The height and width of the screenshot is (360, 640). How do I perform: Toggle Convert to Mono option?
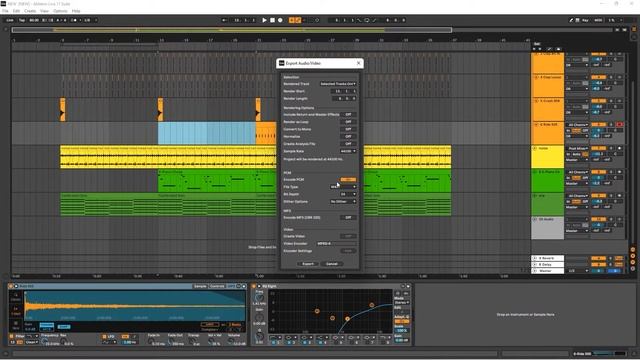click(x=348, y=129)
